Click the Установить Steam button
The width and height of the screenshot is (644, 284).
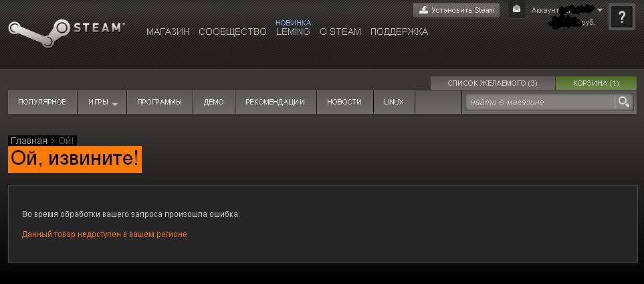(456, 10)
